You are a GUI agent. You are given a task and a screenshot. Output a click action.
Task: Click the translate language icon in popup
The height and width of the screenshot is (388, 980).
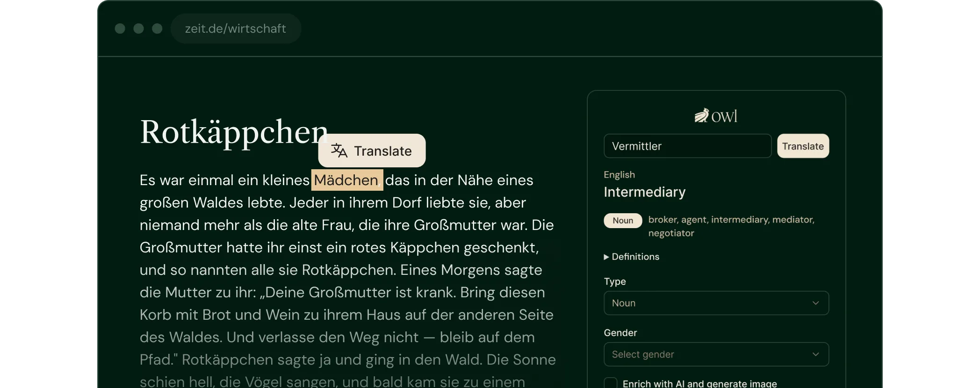click(339, 151)
